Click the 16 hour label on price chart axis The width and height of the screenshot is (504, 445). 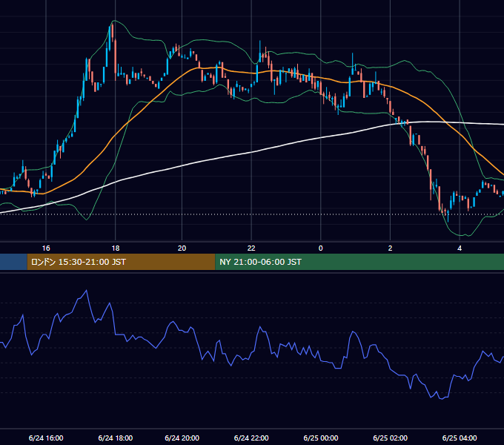tap(46, 248)
